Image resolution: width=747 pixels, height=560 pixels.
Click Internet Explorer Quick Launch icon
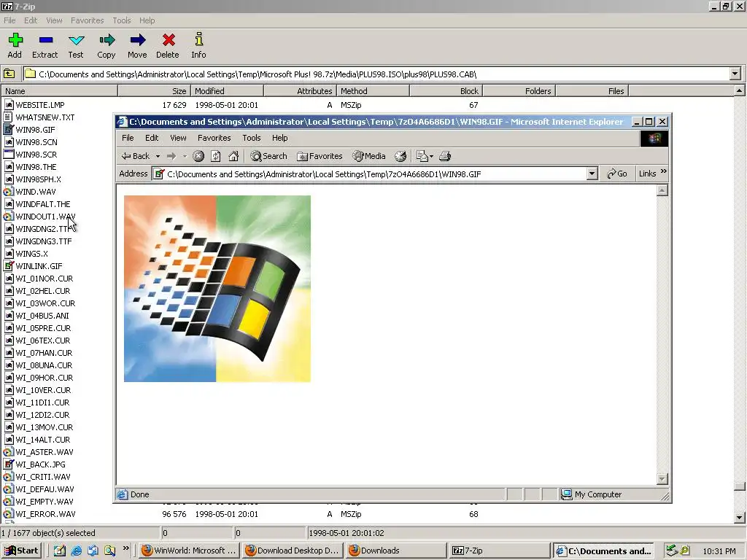pyautogui.click(x=76, y=551)
